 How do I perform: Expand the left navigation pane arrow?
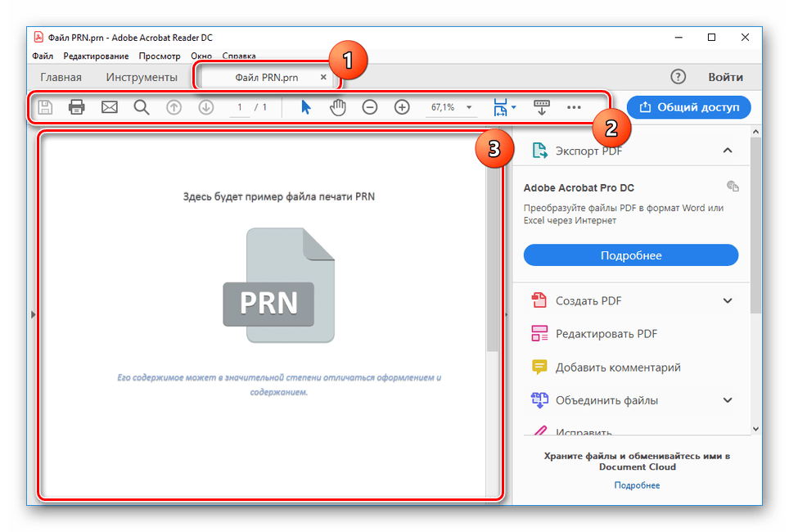point(33,314)
